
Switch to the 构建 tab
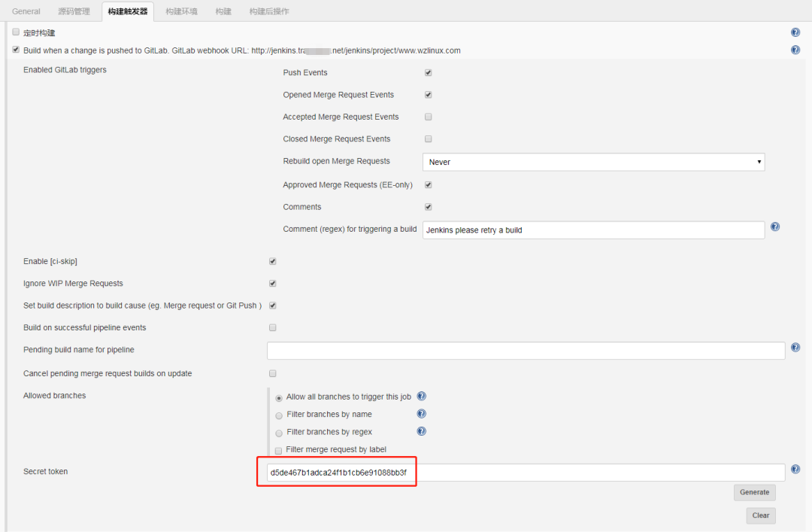coord(223,11)
